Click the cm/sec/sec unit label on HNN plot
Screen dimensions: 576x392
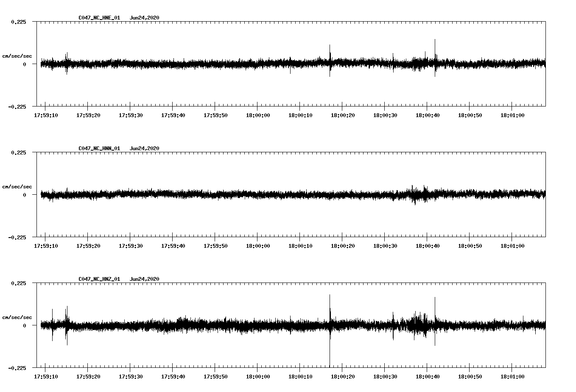pyautogui.click(x=17, y=187)
